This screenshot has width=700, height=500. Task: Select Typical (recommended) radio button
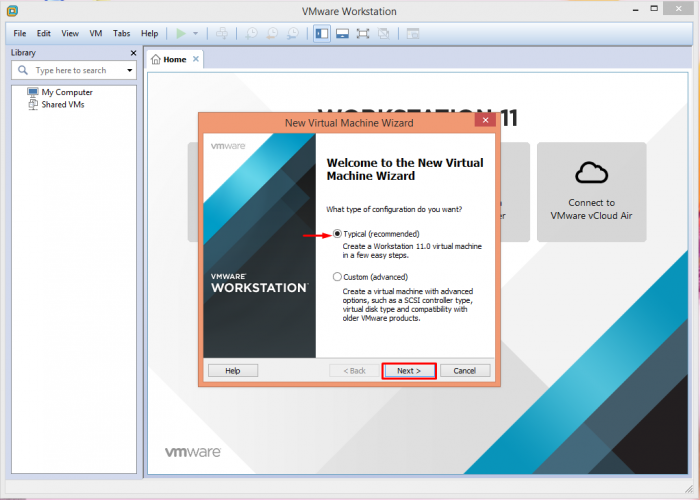(x=337, y=234)
